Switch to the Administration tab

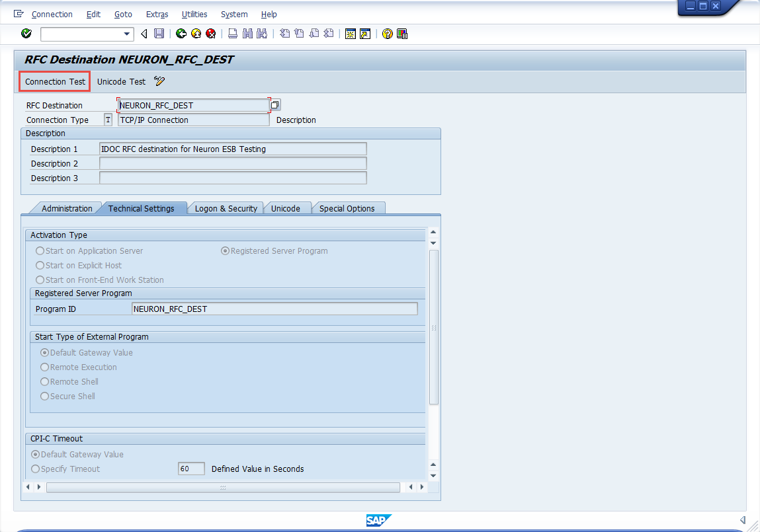[66, 208]
